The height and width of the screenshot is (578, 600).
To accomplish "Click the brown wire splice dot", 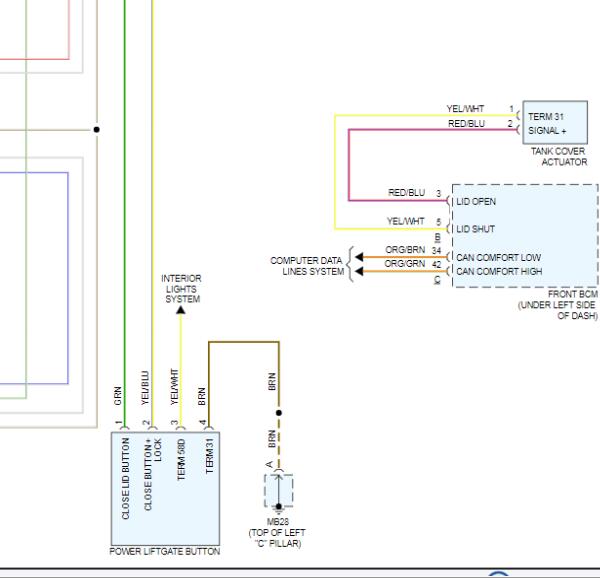I will coord(279,411).
